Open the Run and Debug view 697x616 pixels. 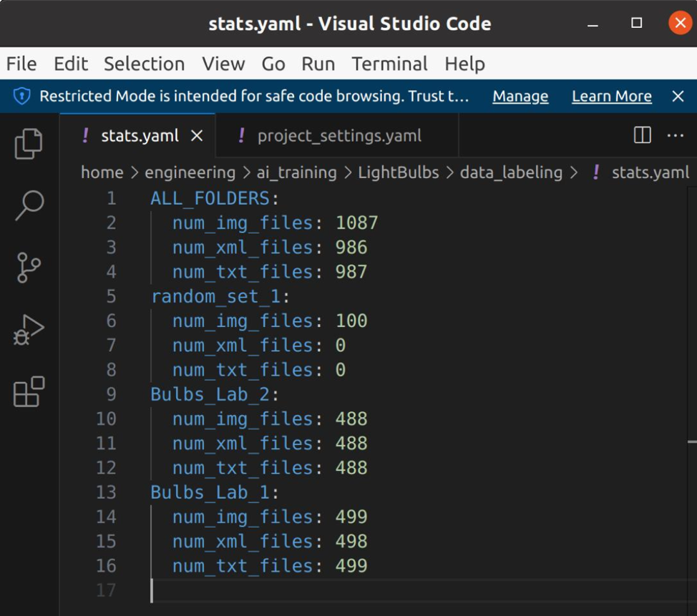(29, 330)
